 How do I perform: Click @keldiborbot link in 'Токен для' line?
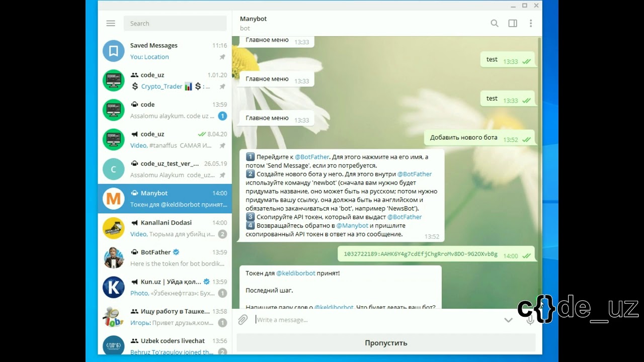(x=296, y=273)
